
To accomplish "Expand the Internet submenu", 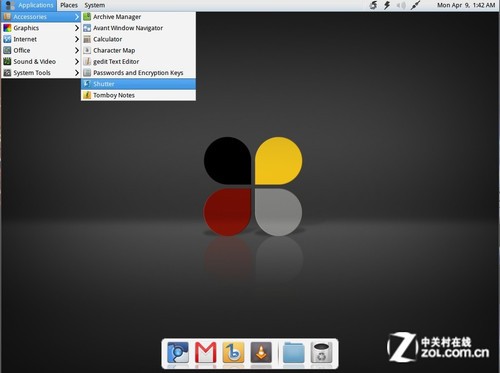I will click(x=41, y=39).
